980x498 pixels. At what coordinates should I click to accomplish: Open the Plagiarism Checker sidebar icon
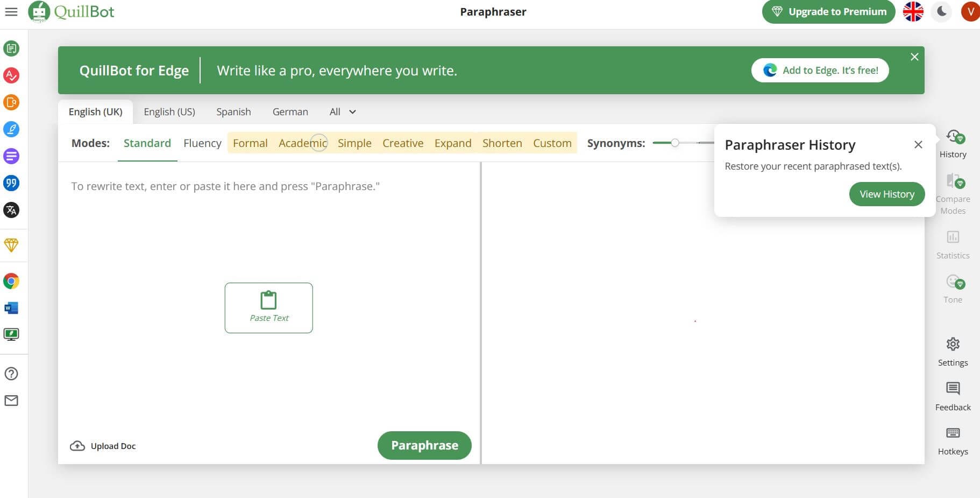(x=11, y=102)
